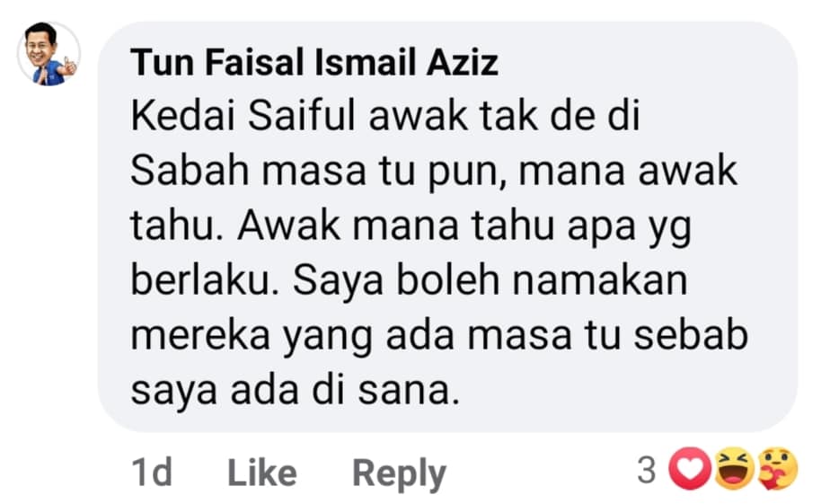The height and width of the screenshot is (504, 830).
Task: Open the commenter's cartoon profile avatar
Action: pyautogui.click(x=49, y=54)
